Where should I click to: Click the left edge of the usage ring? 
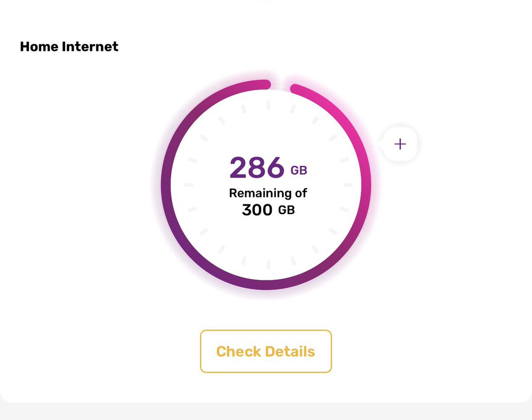[166, 184]
